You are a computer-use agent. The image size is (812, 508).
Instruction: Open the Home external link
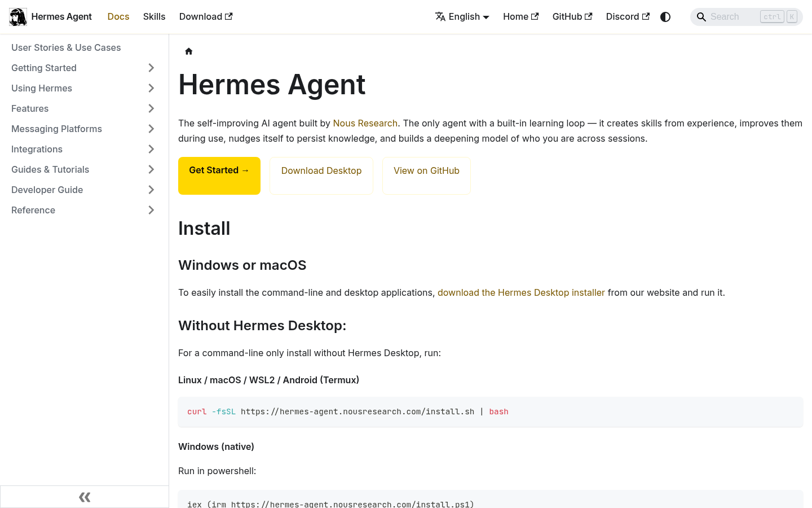point(520,17)
